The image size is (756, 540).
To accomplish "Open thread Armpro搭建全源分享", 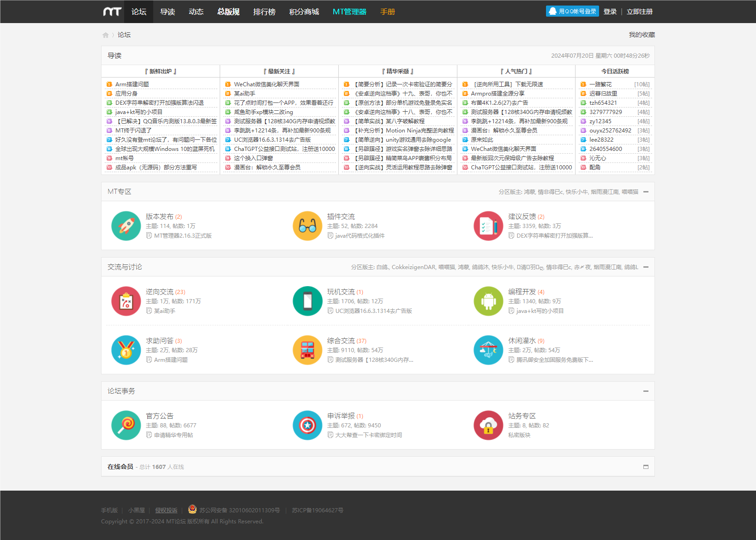I will pyautogui.click(x=498, y=93).
